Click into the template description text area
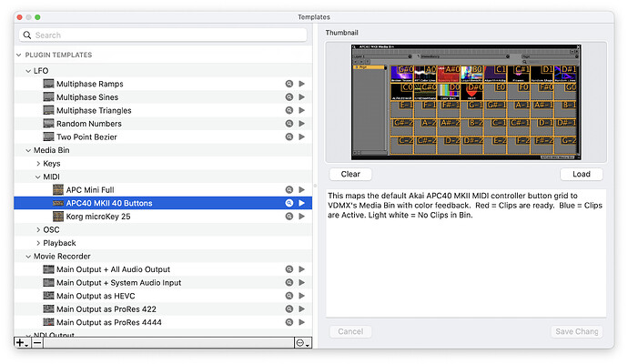628x364 pixels. pyautogui.click(x=466, y=253)
